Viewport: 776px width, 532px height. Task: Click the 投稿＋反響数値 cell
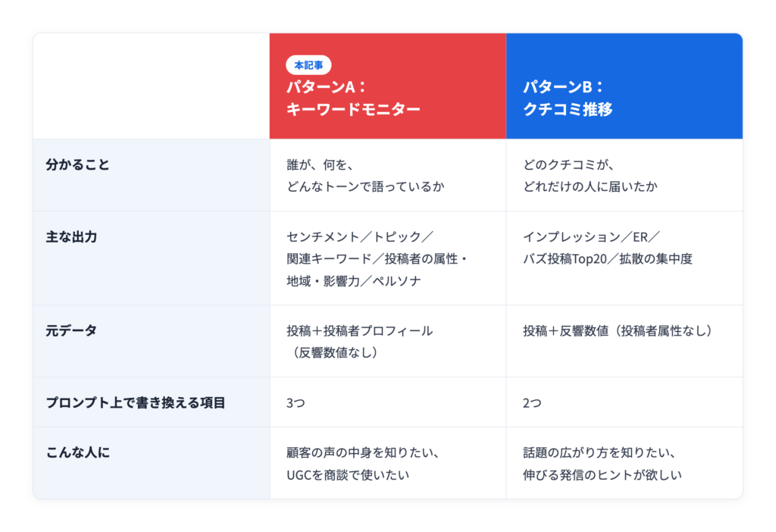pos(624,342)
